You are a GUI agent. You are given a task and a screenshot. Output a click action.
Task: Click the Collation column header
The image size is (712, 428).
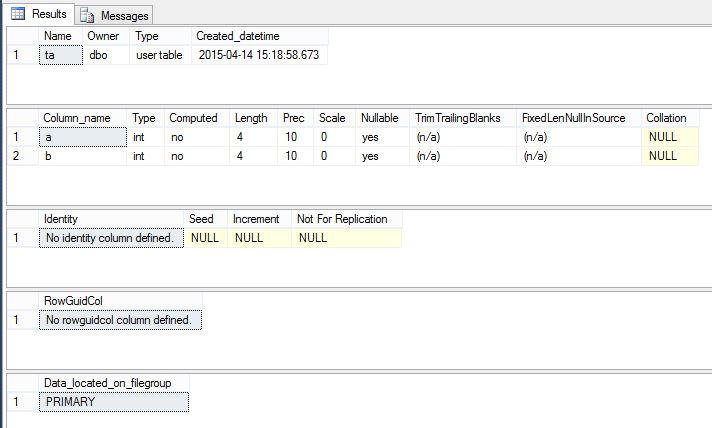(670, 118)
